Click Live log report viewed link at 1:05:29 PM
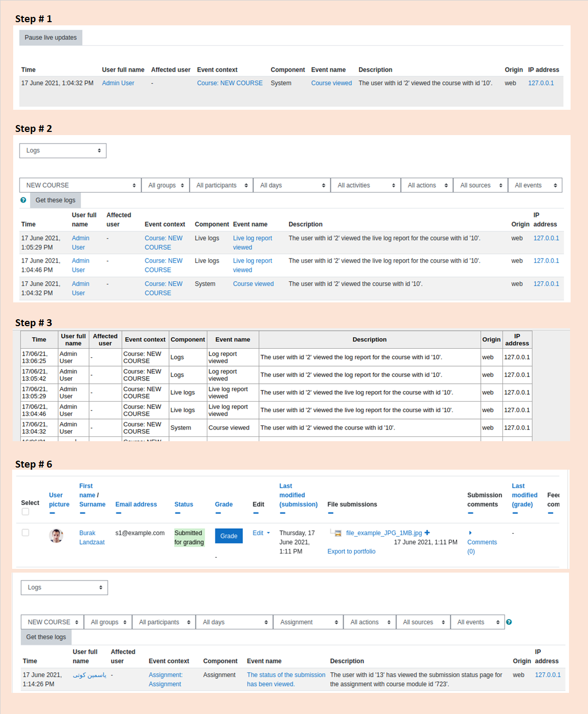The height and width of the screenshot is (714, 588). [253, 243]
